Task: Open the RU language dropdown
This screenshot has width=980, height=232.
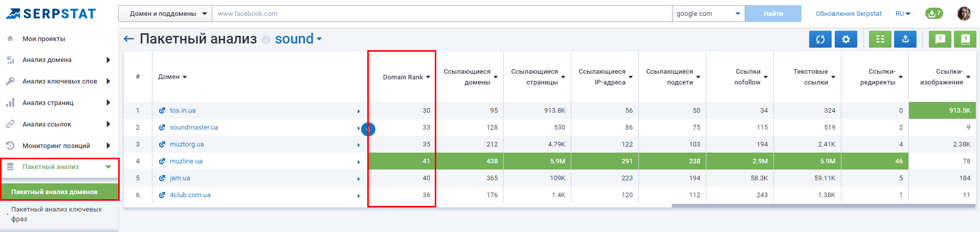Action: 903,14
